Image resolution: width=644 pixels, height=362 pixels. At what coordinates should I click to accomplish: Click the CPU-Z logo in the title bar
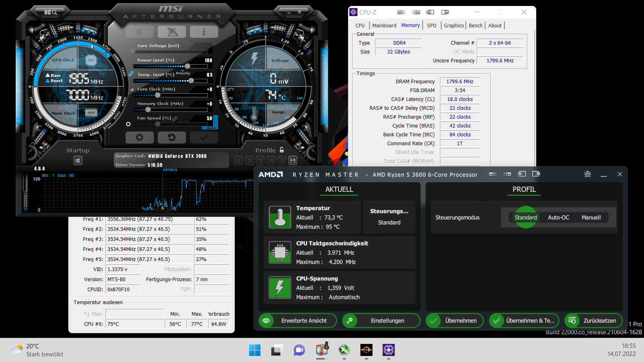(353, 12)
